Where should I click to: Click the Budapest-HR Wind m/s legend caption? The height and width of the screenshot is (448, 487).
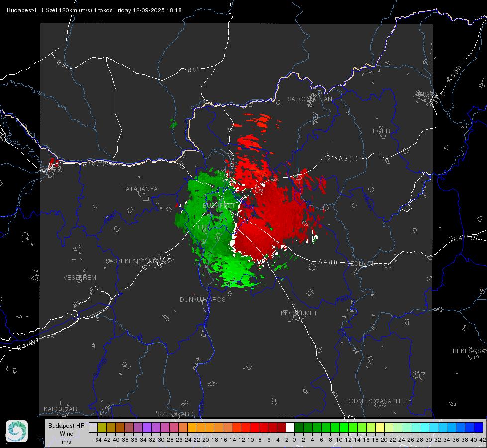[66, 433]
